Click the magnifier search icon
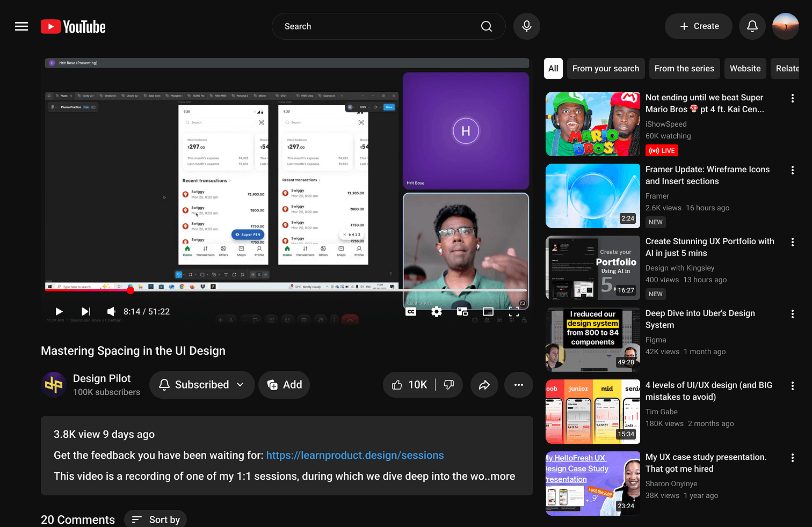Screen dimensions: 812x527 (x=487, y=26)
